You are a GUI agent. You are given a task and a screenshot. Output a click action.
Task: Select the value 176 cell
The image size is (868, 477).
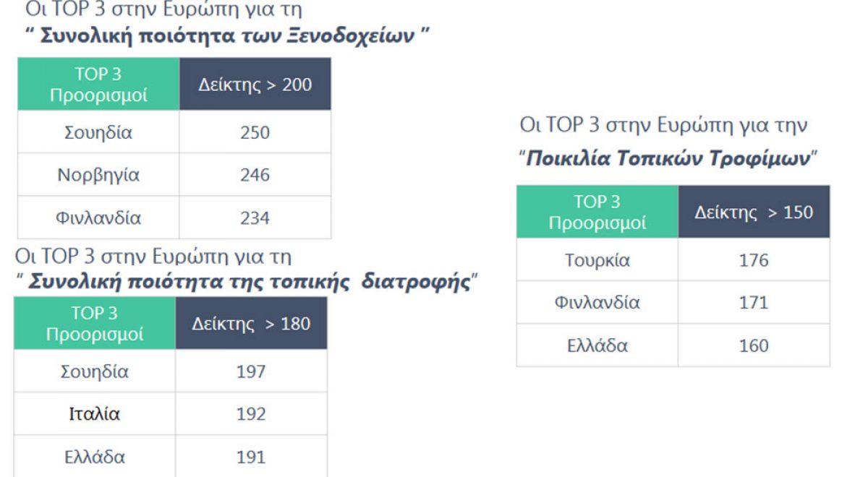tap(754, 260)
